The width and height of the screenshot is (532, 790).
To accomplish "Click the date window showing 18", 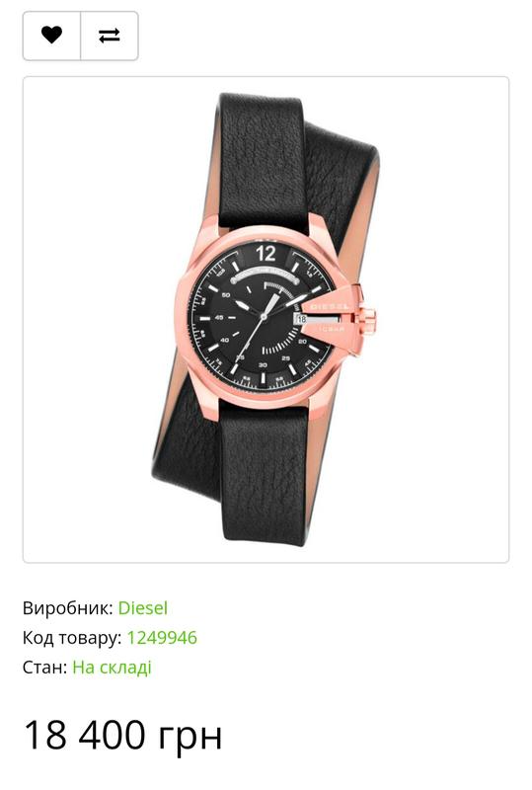I will tap(301, 319).
